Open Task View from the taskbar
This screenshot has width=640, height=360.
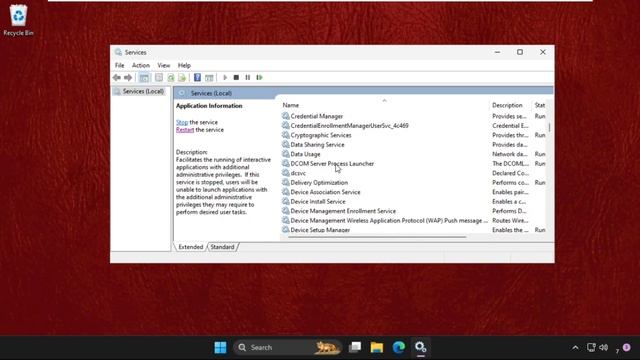[355, 347]
